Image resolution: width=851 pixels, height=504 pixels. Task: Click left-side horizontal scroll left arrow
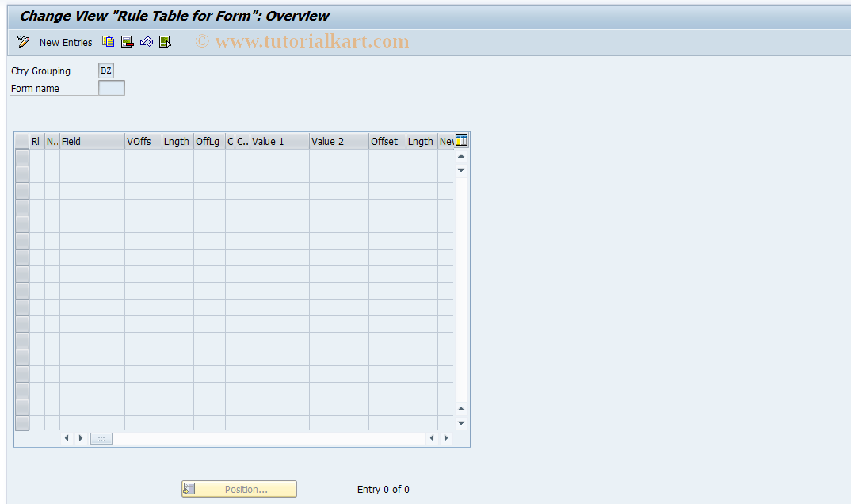pyautogui.click(x=67, y=437)
